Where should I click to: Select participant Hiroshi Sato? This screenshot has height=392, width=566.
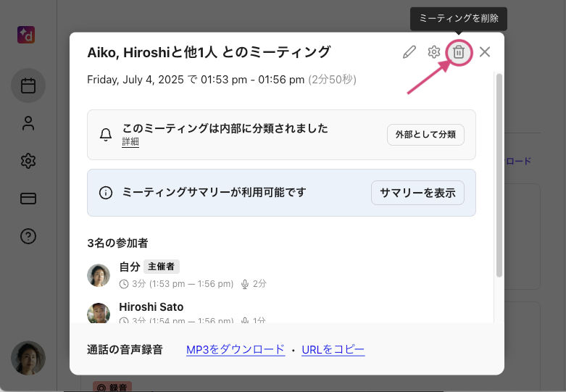pyautogui.click(x=151, y=307)
